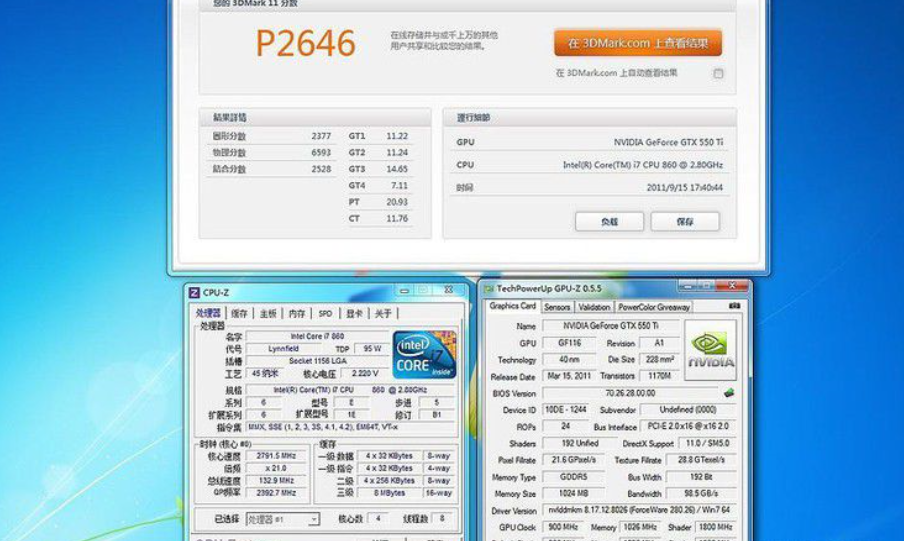Click the GPU Clock field 900 MHz

point(563,527)
